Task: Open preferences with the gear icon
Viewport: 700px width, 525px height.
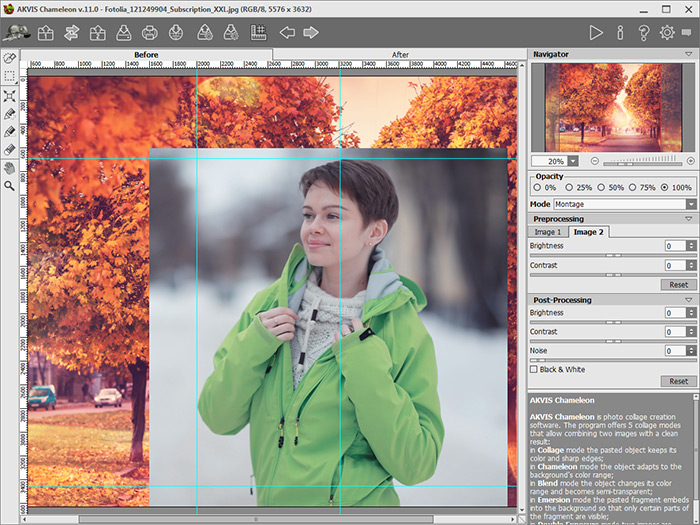Action: 667,33
